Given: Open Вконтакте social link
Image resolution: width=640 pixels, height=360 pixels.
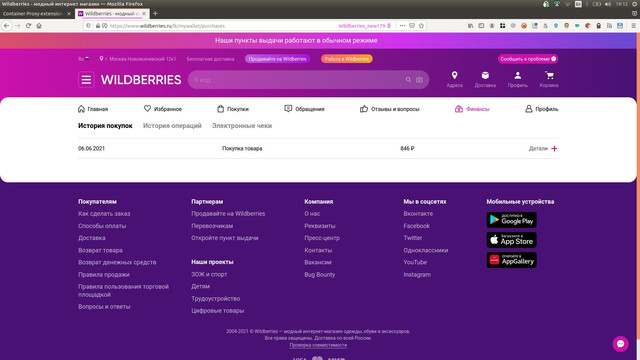Looking at the screenshot, I should click(x=418, y=213).
